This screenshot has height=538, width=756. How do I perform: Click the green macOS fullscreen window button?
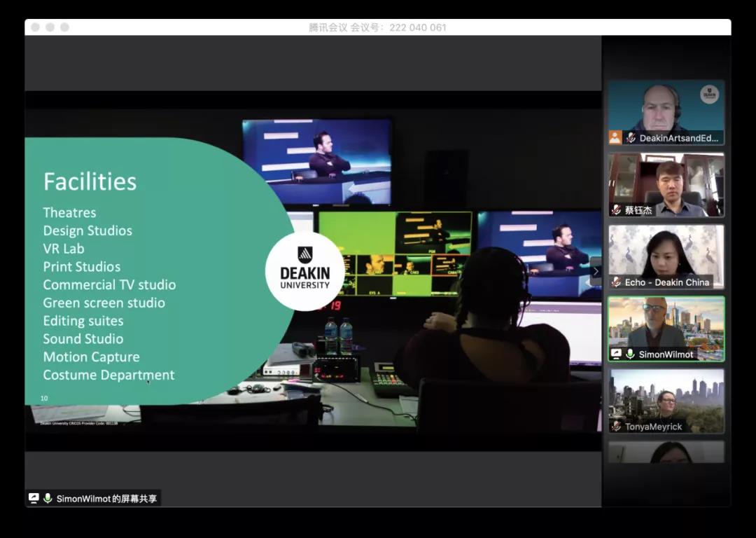[64, 27]
